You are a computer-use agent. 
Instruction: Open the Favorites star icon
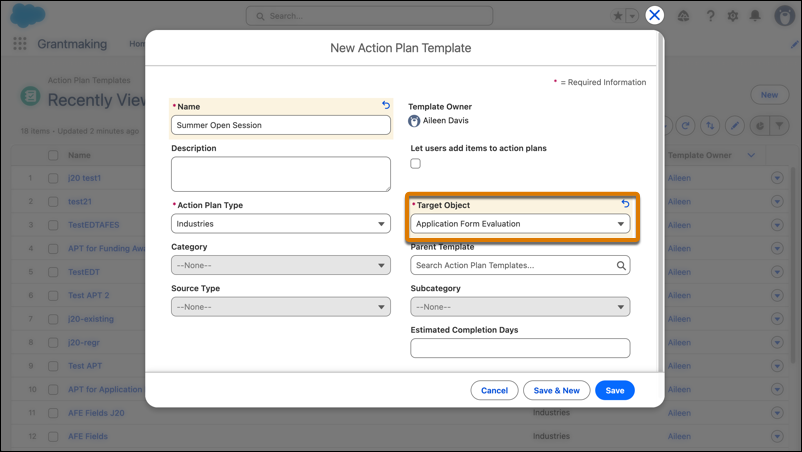[618, 16]
